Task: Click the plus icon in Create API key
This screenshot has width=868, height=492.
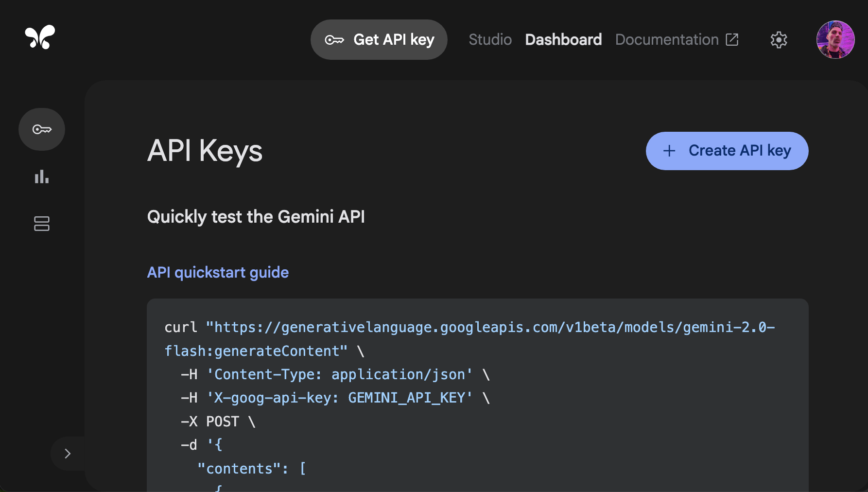Action: [669, 151]
